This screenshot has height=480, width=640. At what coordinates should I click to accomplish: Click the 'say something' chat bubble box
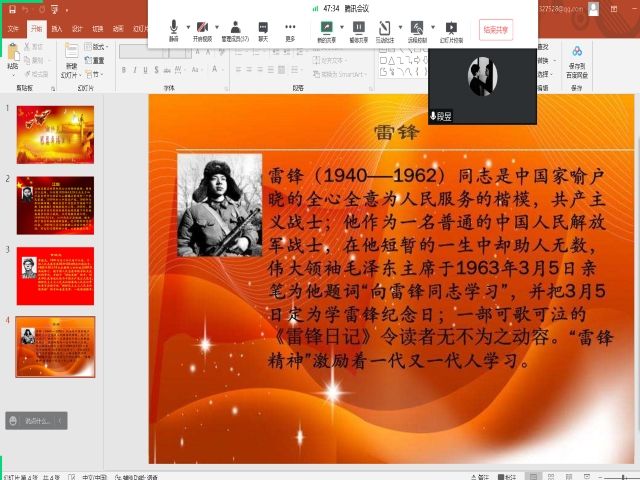(x=36, y=421)
